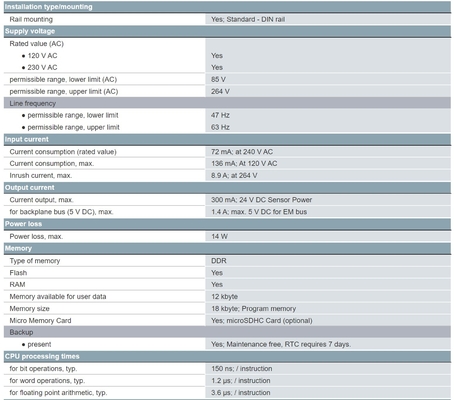Click the '47 Hz' value
Screen dimensions: 454x400
220,115
